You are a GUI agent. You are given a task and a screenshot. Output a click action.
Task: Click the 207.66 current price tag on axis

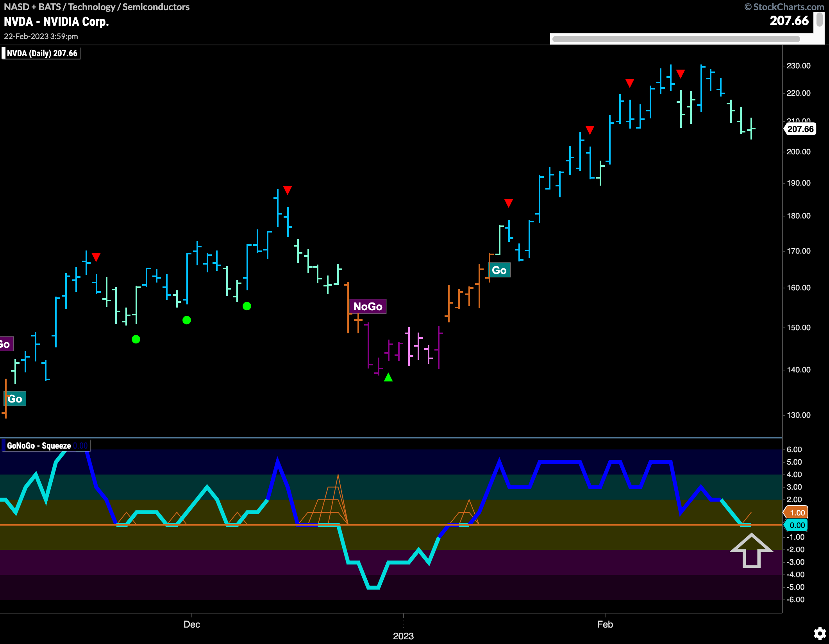point(800,129)
